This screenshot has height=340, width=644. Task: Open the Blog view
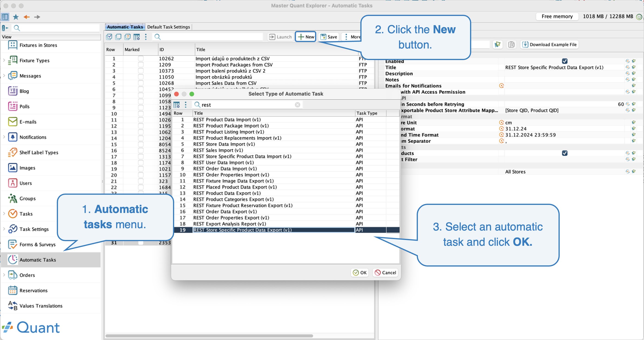pos(24,91)
